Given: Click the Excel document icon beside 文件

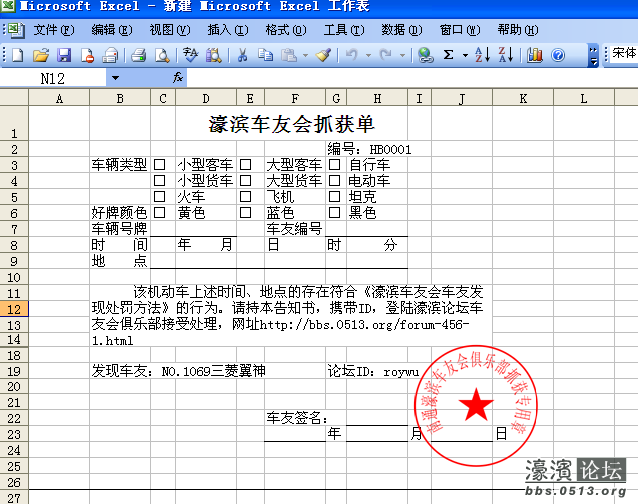Looking at the screenshot, I should coord(16,30).
